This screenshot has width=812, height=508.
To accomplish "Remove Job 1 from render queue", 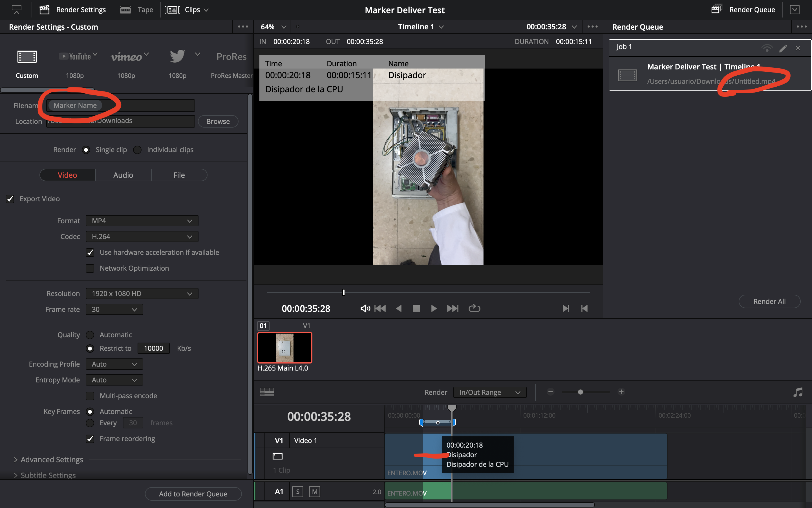I will coord(798,48).
